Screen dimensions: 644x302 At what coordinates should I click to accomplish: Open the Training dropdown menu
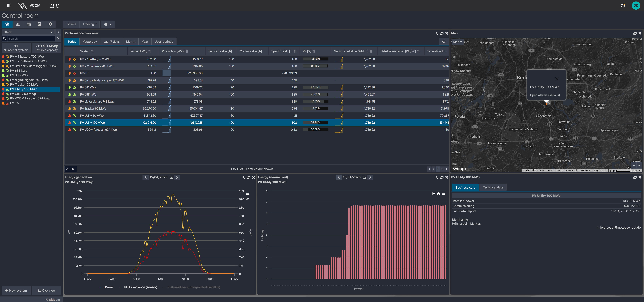(x=89, y=24)
